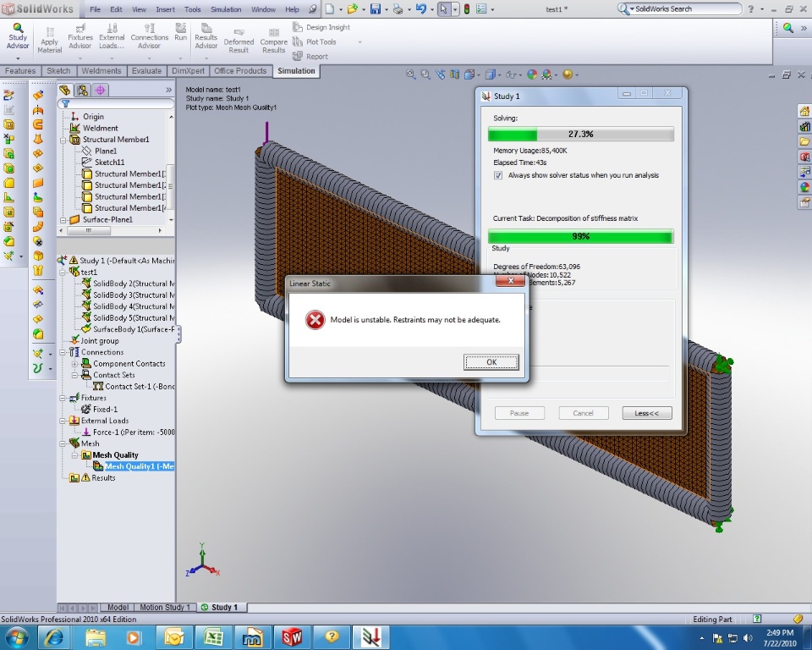Click the Less<< button
812x650 pixels.
pos(647,413)
